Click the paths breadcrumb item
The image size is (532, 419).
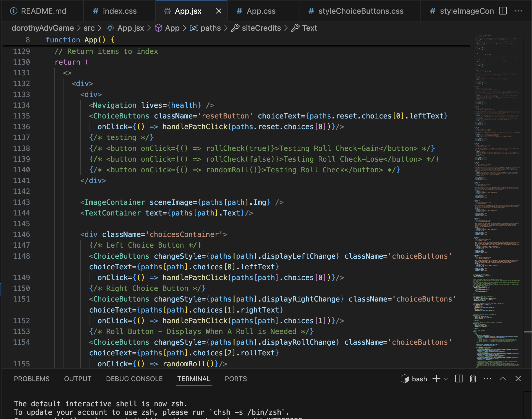click(210, 28)
